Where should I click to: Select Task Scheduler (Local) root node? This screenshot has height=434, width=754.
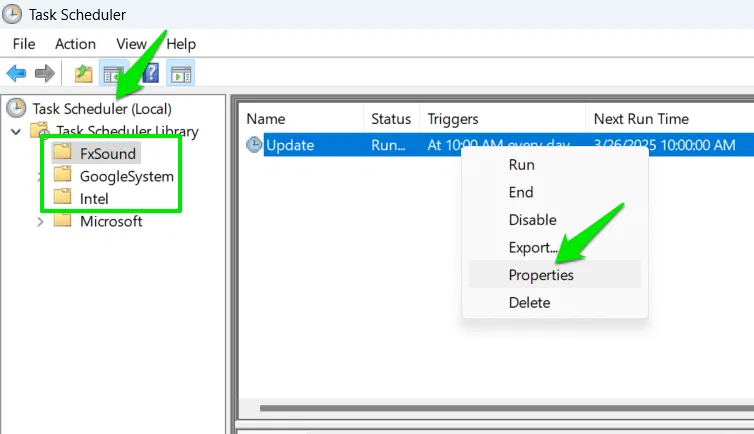pos(102,109)
